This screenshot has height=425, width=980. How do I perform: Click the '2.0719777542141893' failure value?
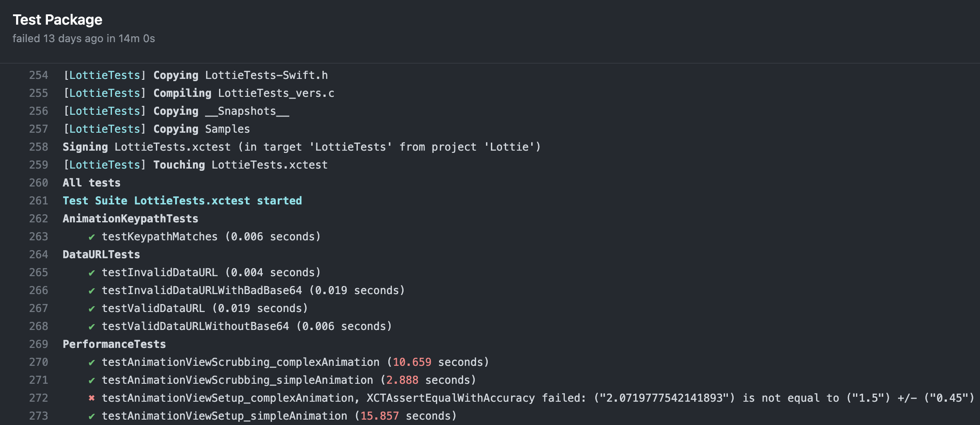(x=664, y=398)
